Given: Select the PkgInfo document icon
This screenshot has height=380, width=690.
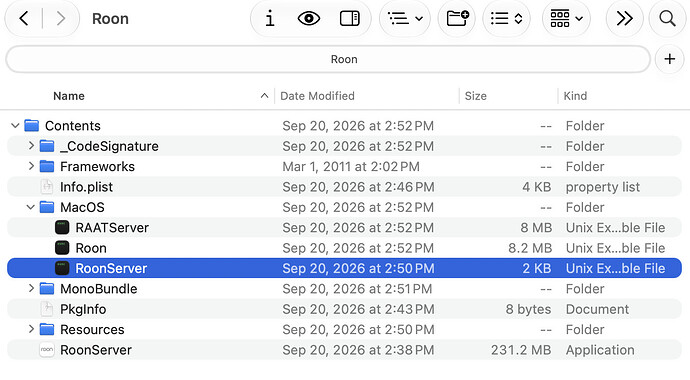Looking at the screenshot, I should pos(47,309).
